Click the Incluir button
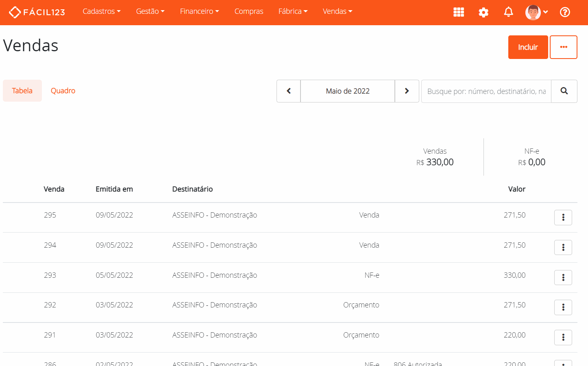588x366 pixels. (528, 47)
